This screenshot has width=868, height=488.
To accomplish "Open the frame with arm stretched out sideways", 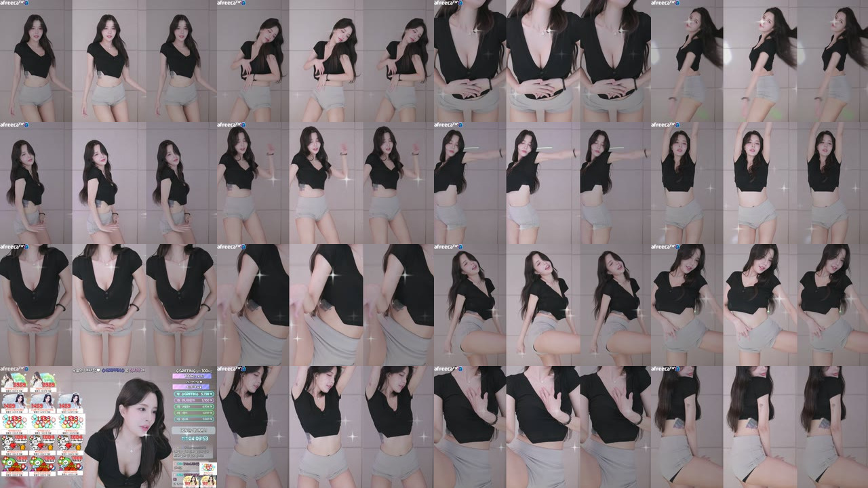I will click(x=542, y=183).
